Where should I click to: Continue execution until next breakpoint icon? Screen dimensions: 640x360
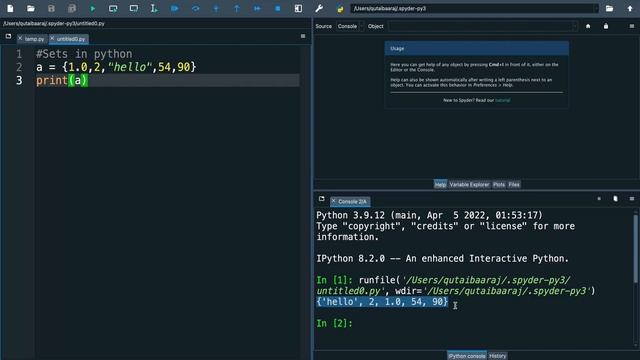(x=257, y=8)
